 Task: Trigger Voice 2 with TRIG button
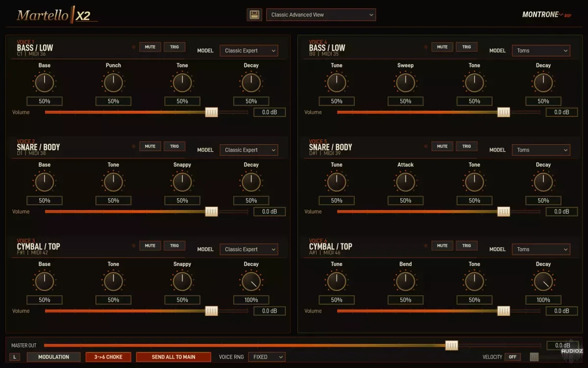pyautogui.click(x=174, y=146)
